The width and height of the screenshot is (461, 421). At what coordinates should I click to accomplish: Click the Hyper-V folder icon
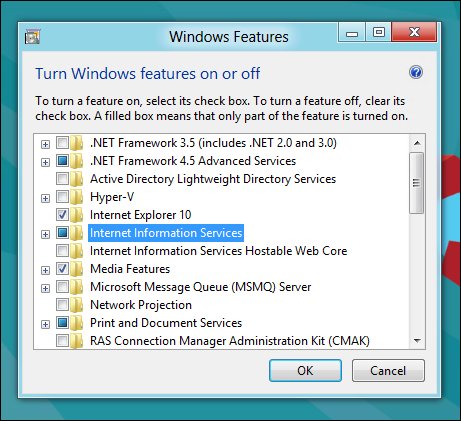point(77,197)
